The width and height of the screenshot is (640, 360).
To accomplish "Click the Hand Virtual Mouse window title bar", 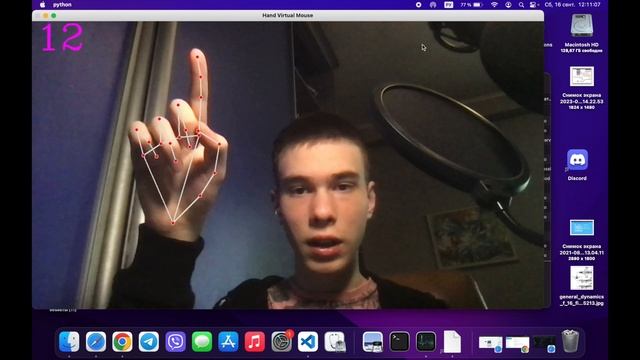I will 288,15.
